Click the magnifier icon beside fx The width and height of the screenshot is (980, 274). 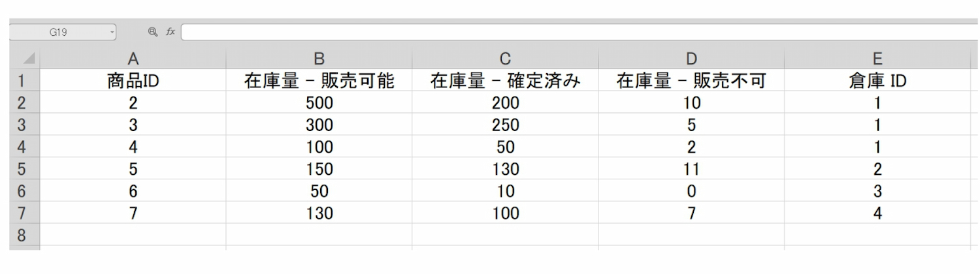click(x=152, y=31)
